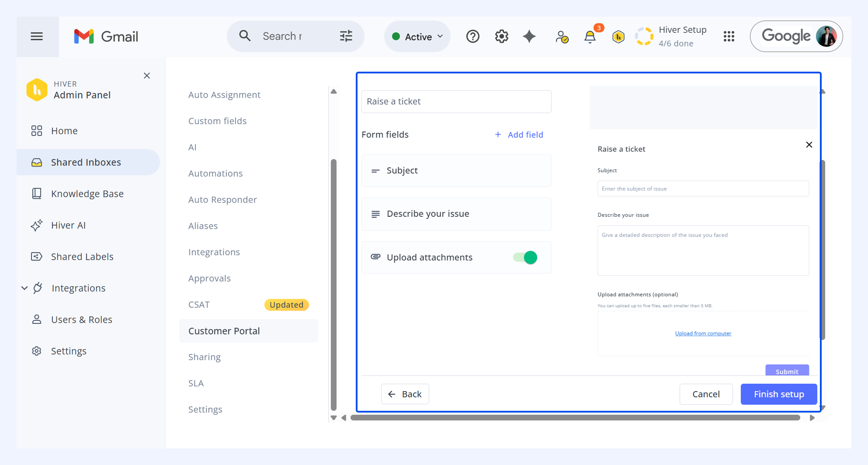The height and width of the screenshot is (465, 868).
Task: Click the preview issue description textarea
Action: (x=703, y=250)
